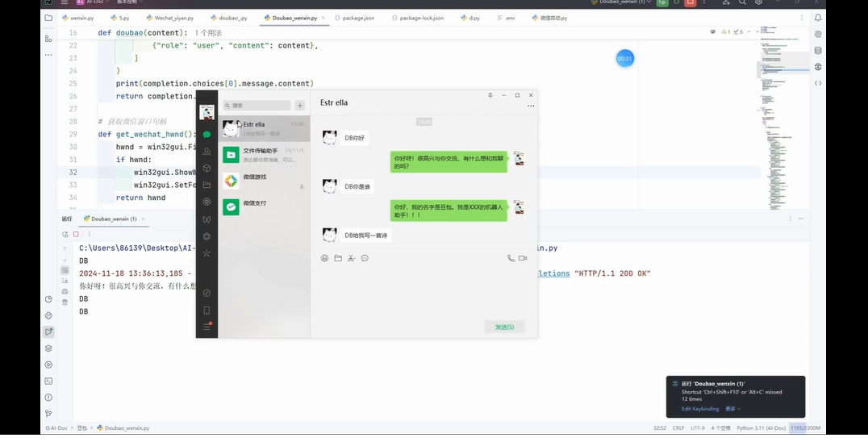
Task: Open PyCharm IDE settings gear icon
Action: [759, 2]
